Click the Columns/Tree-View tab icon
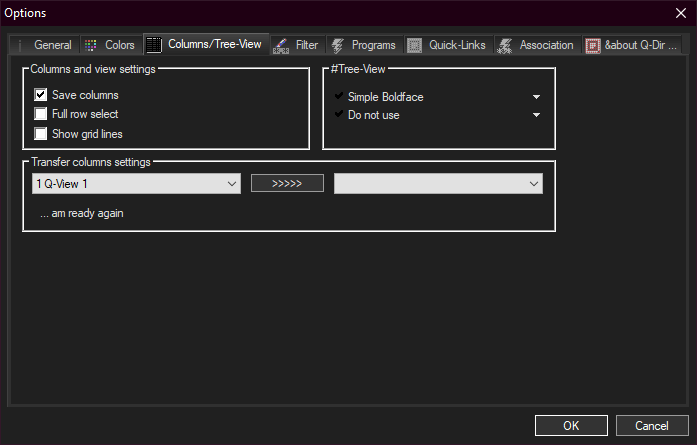The width and height of the screenshot is (697, 445). (154, 45)
